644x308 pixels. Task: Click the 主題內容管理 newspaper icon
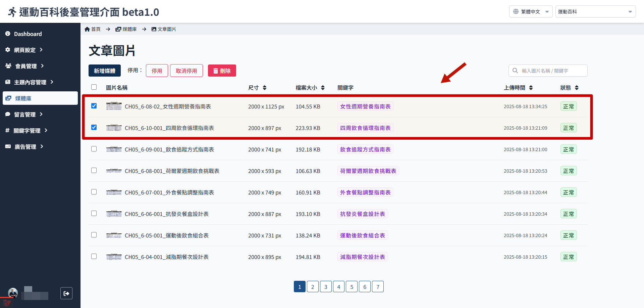pyautogui.click(x=8, y=82)
